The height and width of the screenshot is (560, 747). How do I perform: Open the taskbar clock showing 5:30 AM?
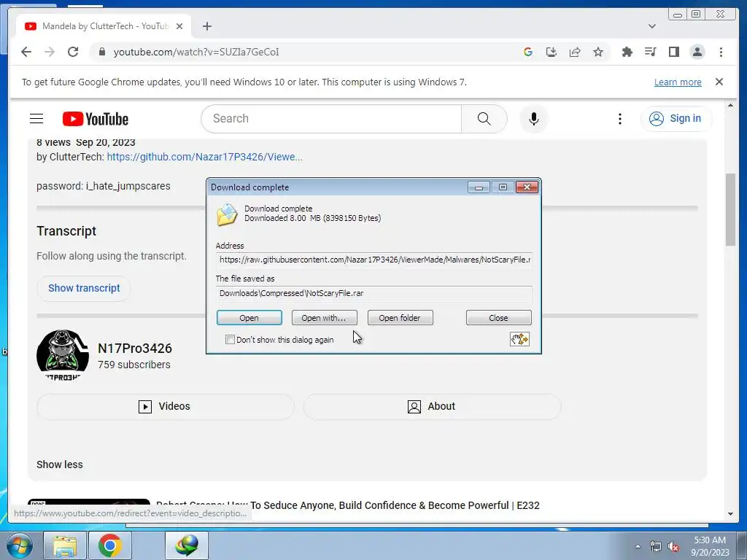(710, 546)
